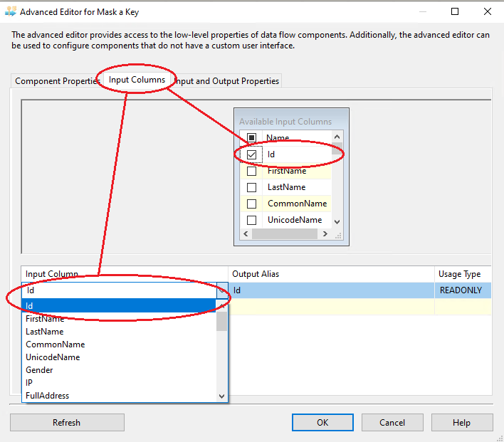Enable the LastName input column checkbox

251,187
